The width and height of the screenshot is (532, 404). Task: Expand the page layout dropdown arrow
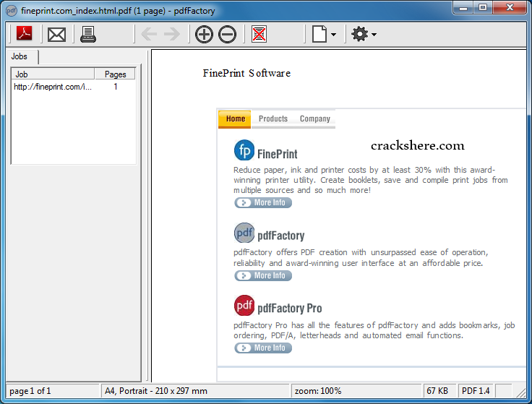pyautogui.click(x=333, y=35)
